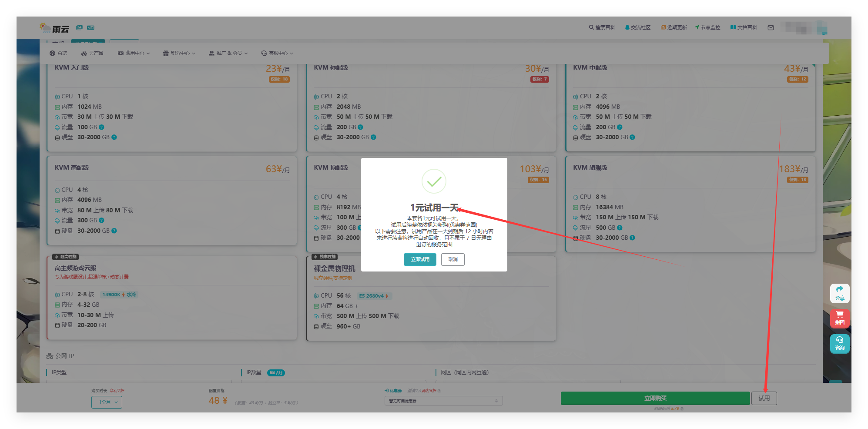Screen dimensions: 868x429
Task: Click the 咨询 headset support icon
Action: tap(839, 343)
